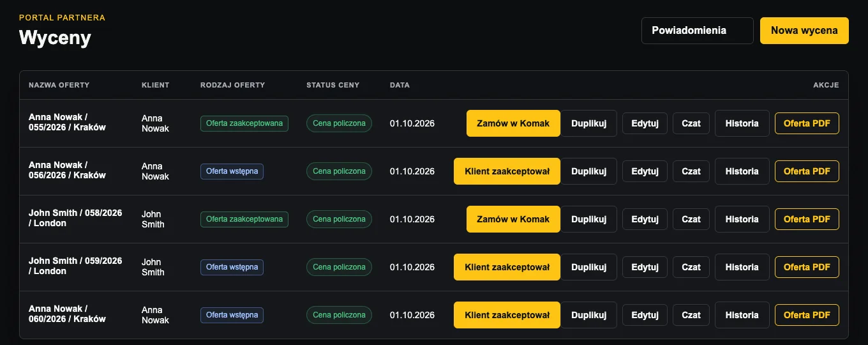Click Oferta wstępna badge in row 059/2026
Screen dimensions: 868x345
(x=232, y=267)
